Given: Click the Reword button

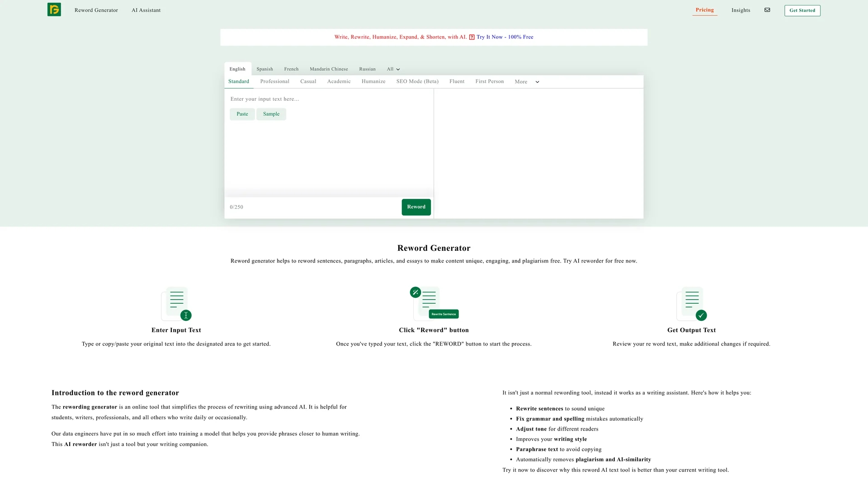Looking at the screenshot, I should 416,207.
